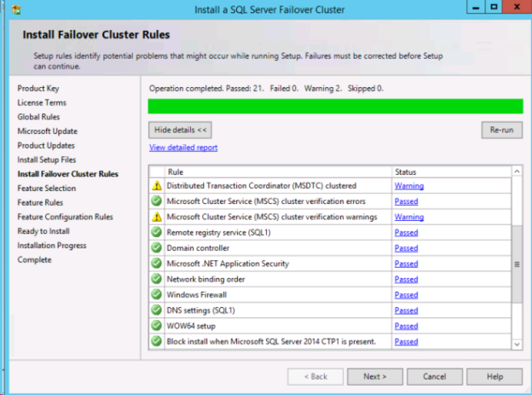Screen dimensions: 532x395
Task: Click the 'Windows Firewall' rule text
Action: point(197,295)
